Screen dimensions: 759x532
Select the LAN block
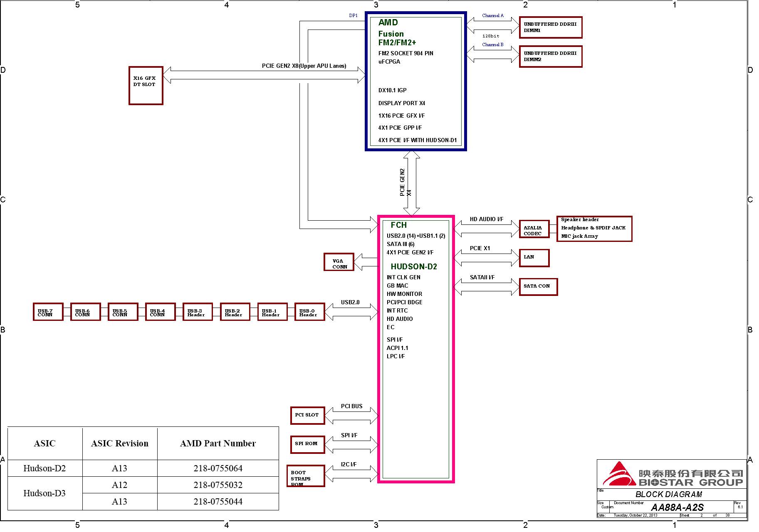click(x=534, y=258)
